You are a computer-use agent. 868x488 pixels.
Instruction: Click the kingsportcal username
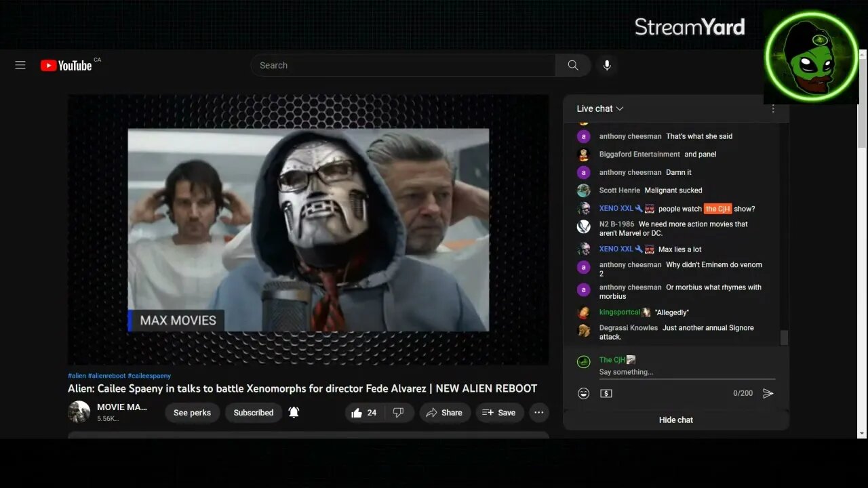[x=619, y=312]
